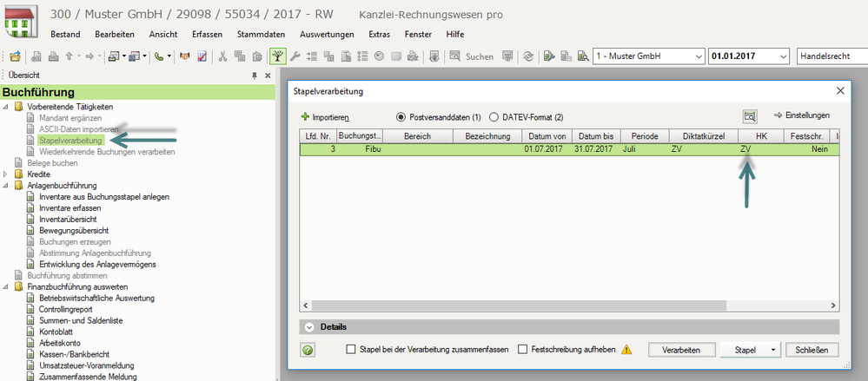Image resolution: width=868 pixels, height=381 pixels.
Task: Expand the Details section
Action: [x=309, y=327]
